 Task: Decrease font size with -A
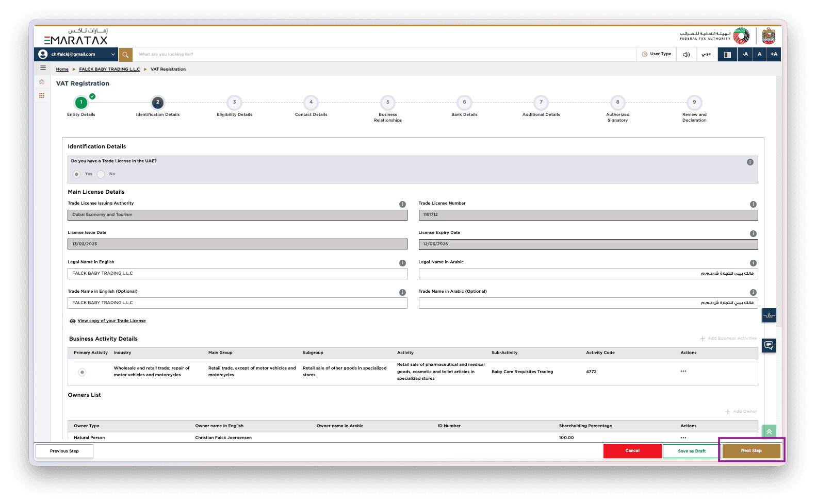pyautogui.click(x=745, y=54)
